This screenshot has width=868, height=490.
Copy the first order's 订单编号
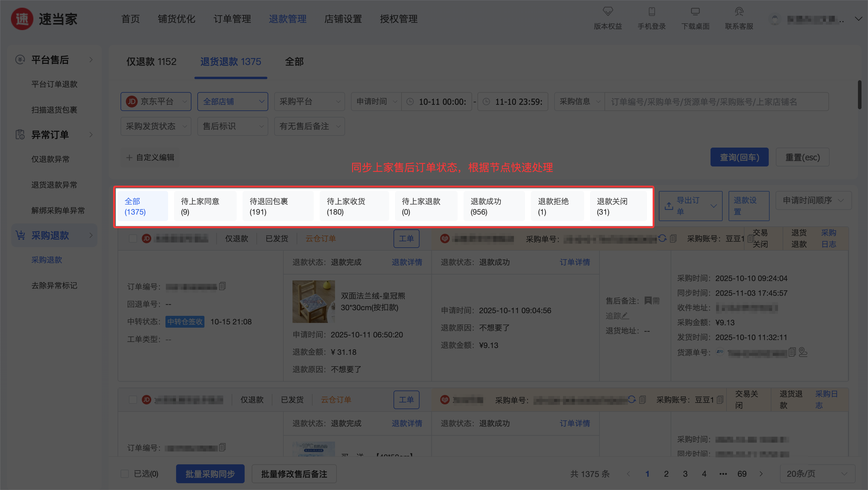click(222, 286)
